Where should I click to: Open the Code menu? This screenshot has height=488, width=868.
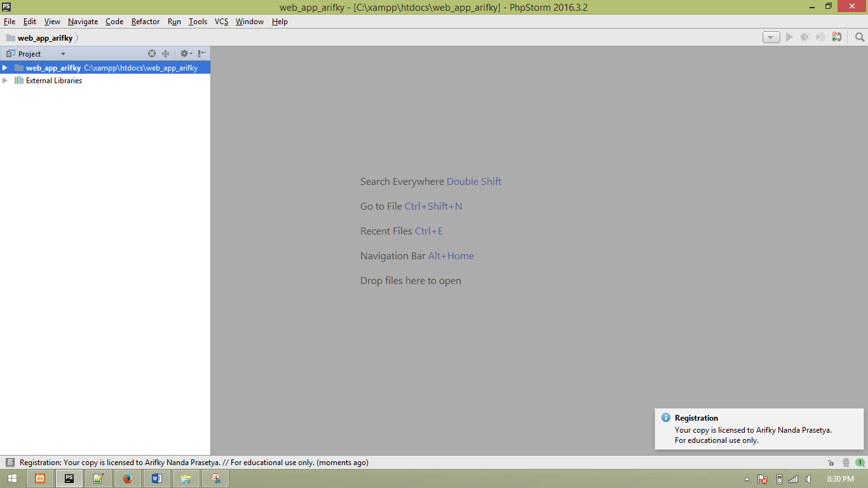coord(114,22)
